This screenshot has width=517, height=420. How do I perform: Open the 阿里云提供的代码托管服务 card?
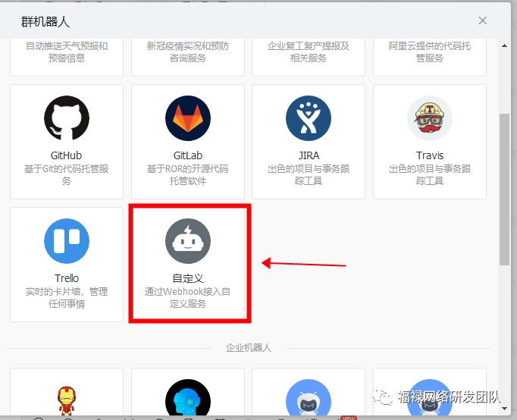pos(430,57)
